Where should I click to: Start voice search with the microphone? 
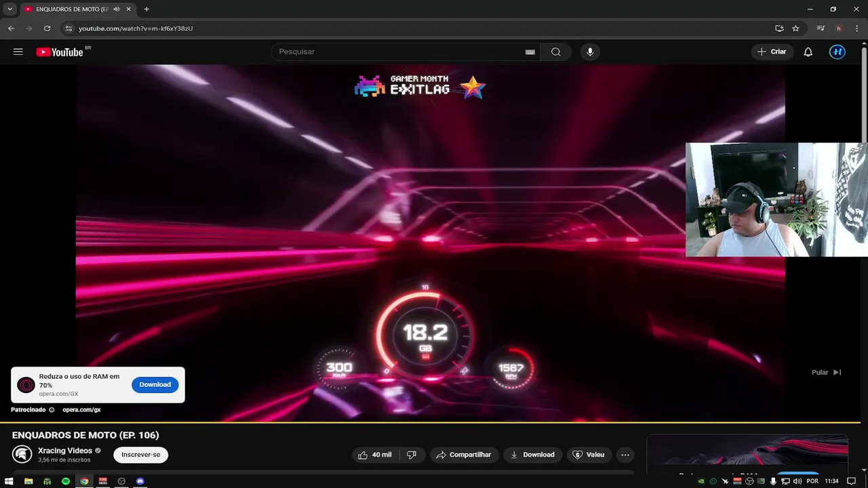pyautogui.click(x=590, y=52)
